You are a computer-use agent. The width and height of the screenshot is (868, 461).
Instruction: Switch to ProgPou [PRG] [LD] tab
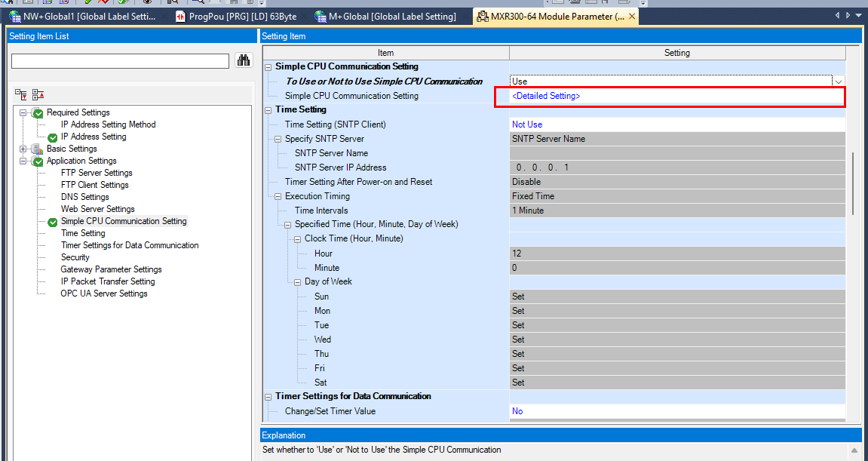coord(236,17)
